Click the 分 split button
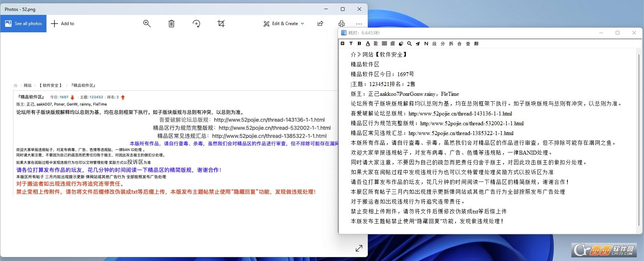 (443, 44)
